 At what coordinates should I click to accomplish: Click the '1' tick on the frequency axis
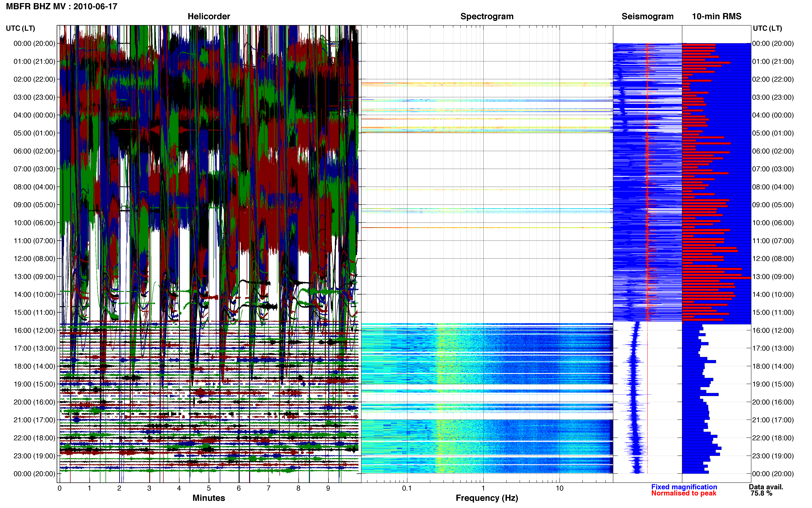(483, 488)
